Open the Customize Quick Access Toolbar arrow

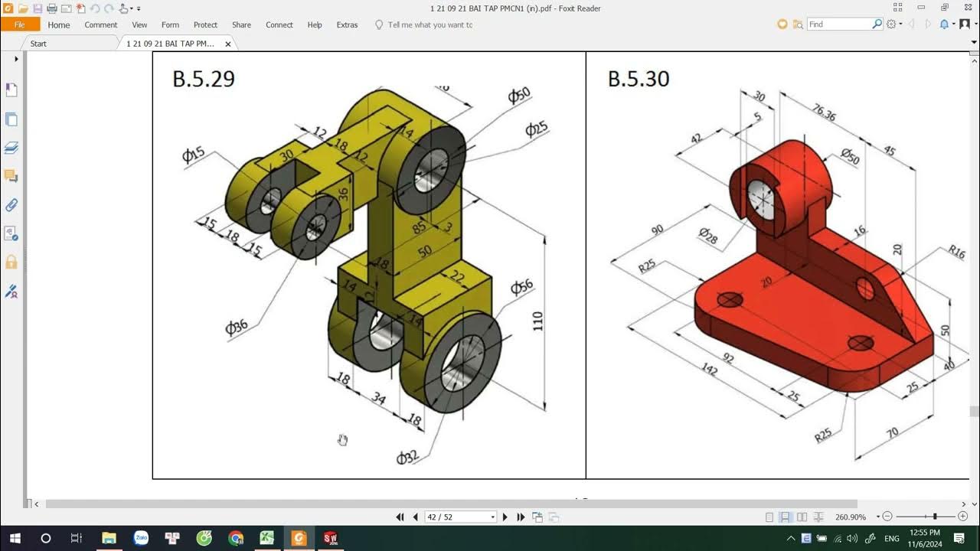(139, 9)
